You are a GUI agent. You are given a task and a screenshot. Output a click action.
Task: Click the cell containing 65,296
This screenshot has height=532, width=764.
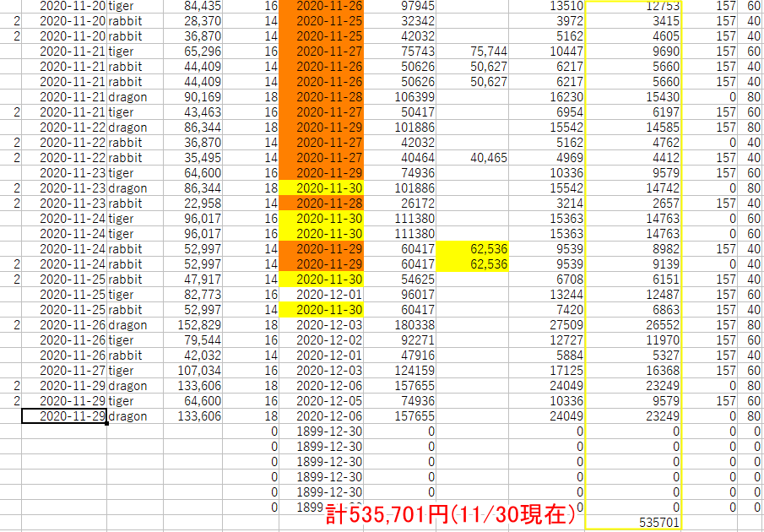(192, 52)
